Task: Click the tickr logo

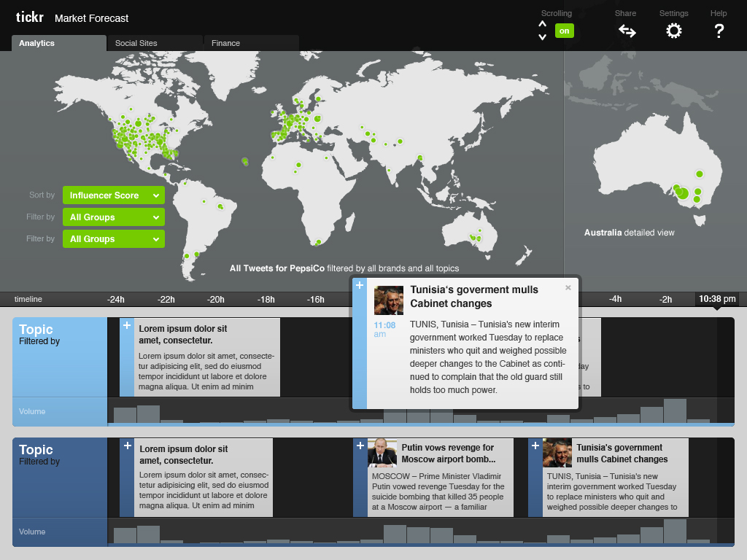Action: pyautogui.click(x=29, y=17)
